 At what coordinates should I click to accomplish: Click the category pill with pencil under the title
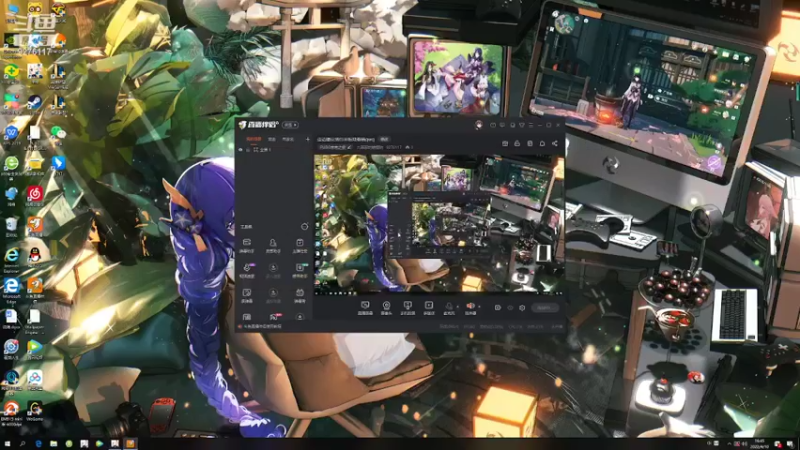pos(333,147)
